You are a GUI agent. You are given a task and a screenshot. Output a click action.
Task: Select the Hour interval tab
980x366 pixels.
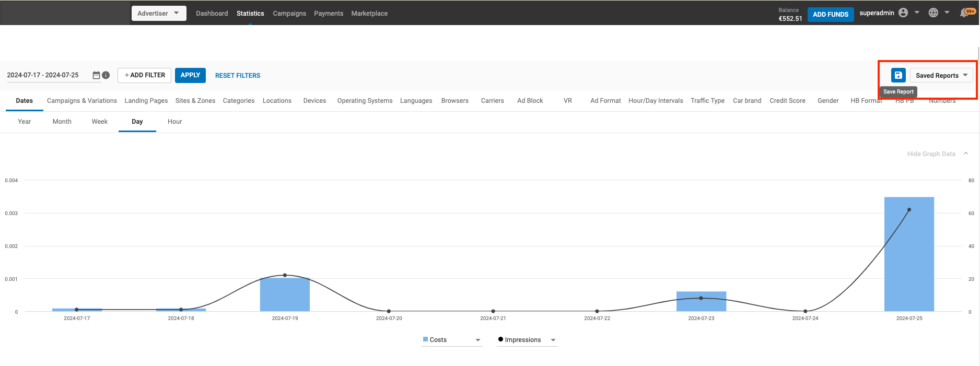[174, 122]
